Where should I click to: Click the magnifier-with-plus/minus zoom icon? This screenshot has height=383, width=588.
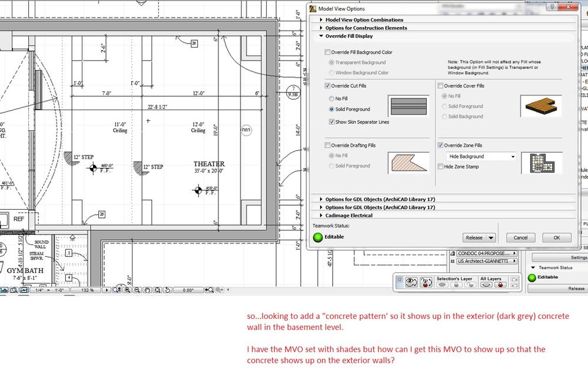tap(117, 290)
